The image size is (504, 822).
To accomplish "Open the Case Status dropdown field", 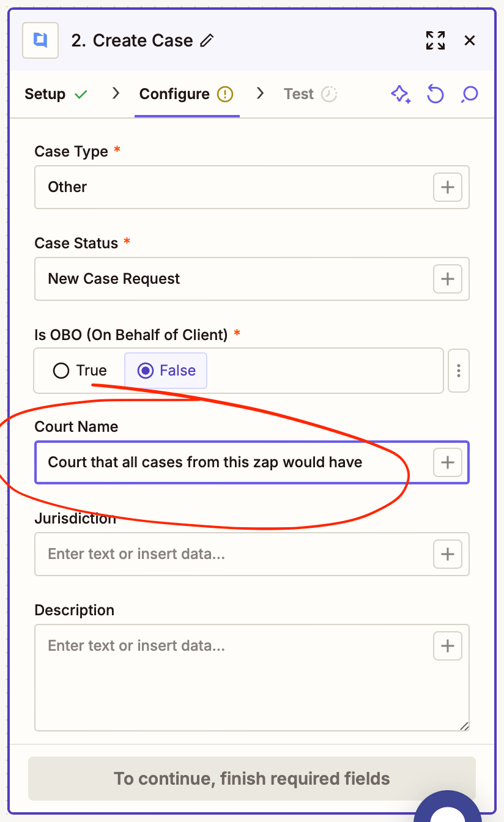I will coord(232,279).
